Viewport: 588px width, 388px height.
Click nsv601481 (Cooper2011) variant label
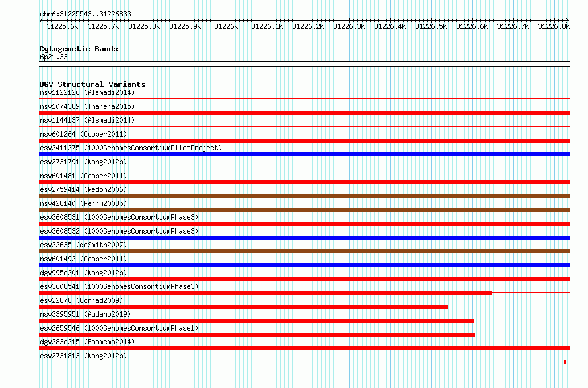(x=83, y=176)
